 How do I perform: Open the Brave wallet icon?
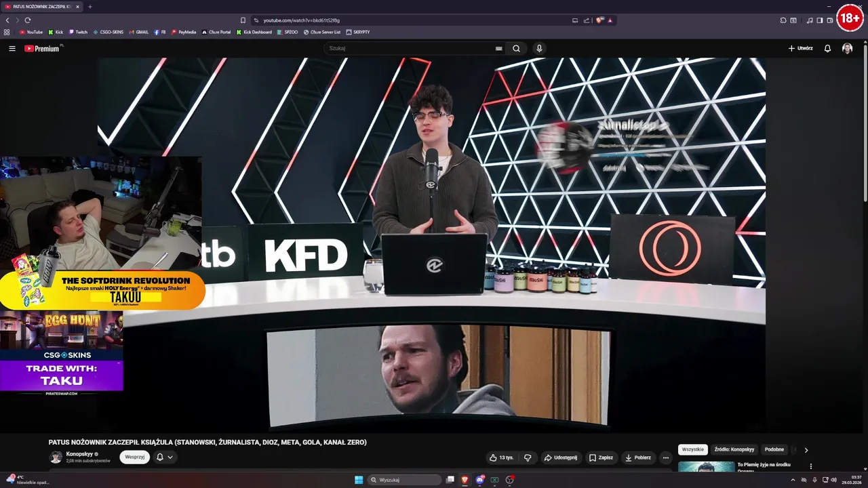(830, 20)
